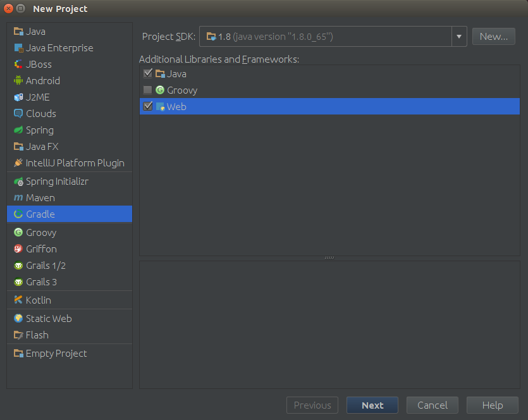Select Kotlin project type

coord(70,300)
